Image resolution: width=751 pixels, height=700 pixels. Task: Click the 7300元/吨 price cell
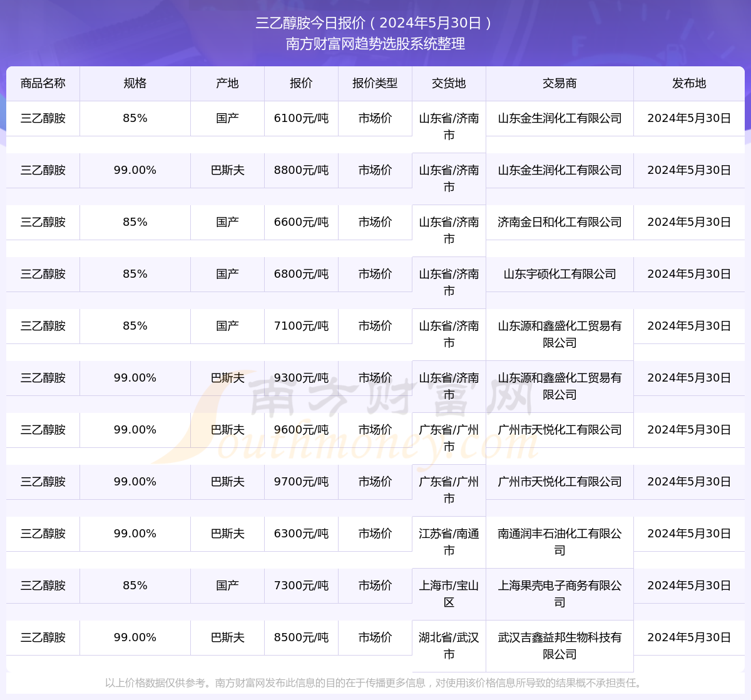tap(301, 586)
